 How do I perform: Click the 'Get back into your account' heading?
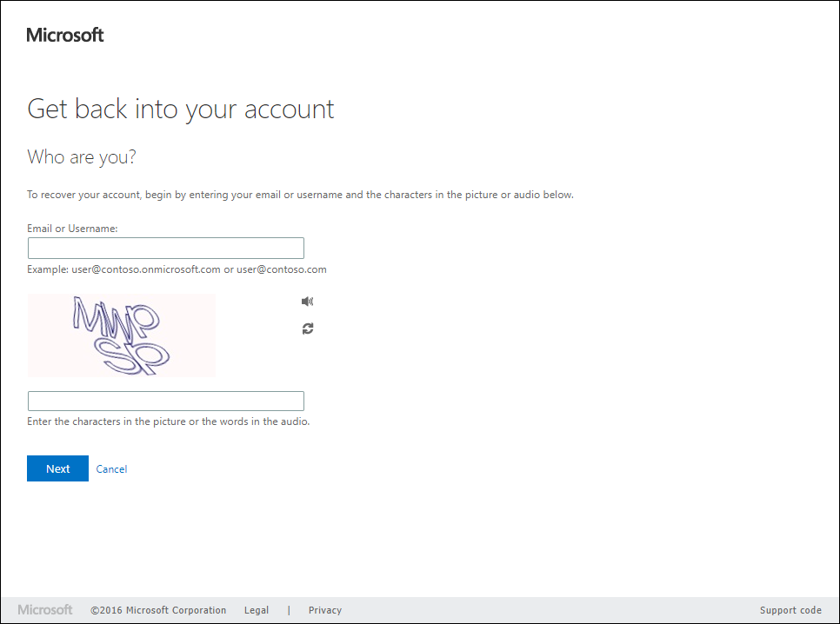181,110
